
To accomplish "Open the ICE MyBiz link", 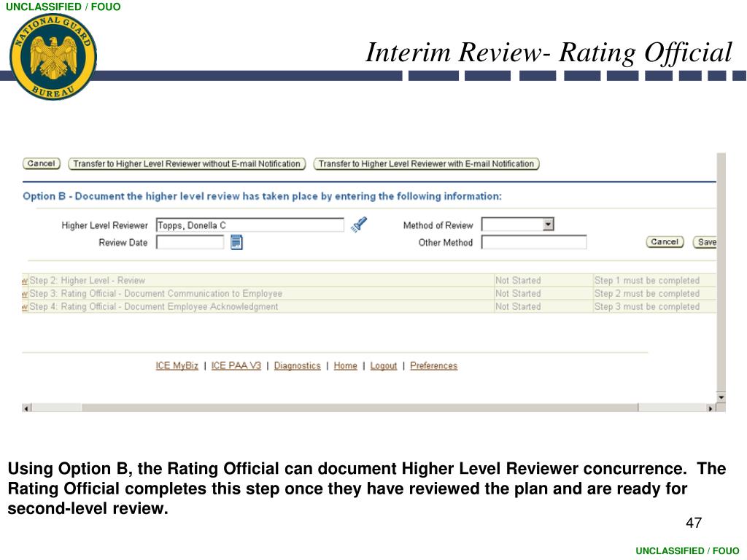I will pos(177,366).
